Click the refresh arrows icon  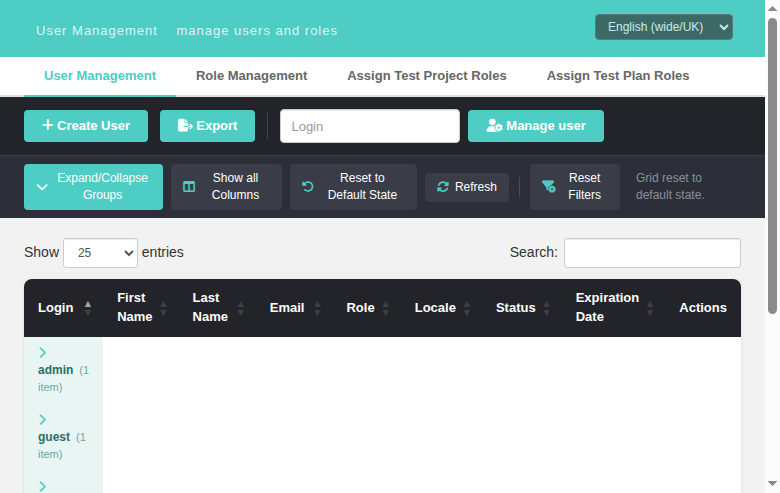click(443, 187)
